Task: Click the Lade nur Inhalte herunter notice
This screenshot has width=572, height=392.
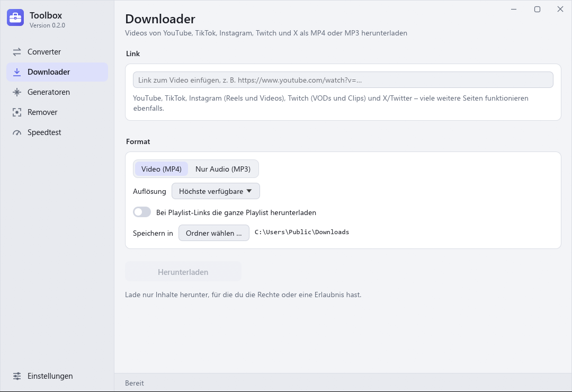Action: (x=243, y=295)
